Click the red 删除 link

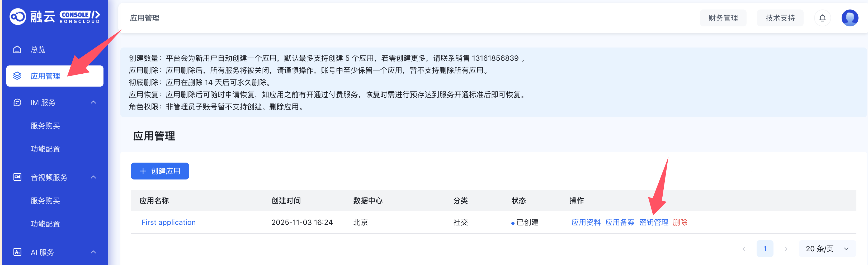click(x=680, y=223)
